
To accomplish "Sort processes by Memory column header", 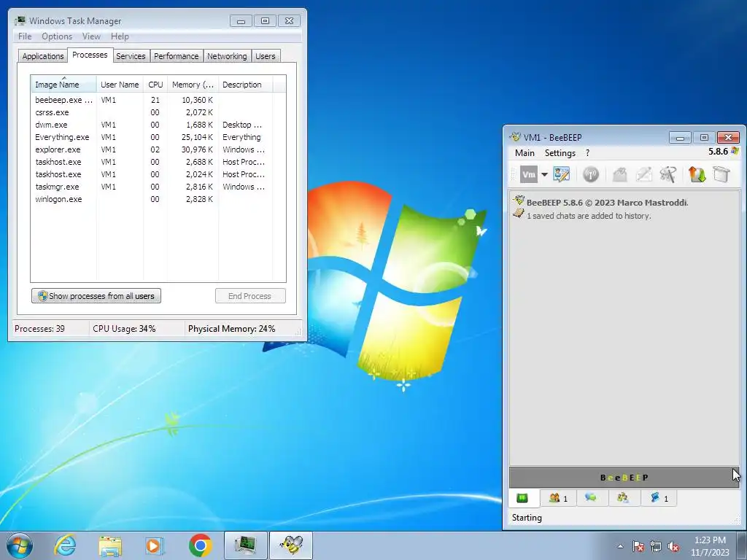I will (x=193, y=85).
